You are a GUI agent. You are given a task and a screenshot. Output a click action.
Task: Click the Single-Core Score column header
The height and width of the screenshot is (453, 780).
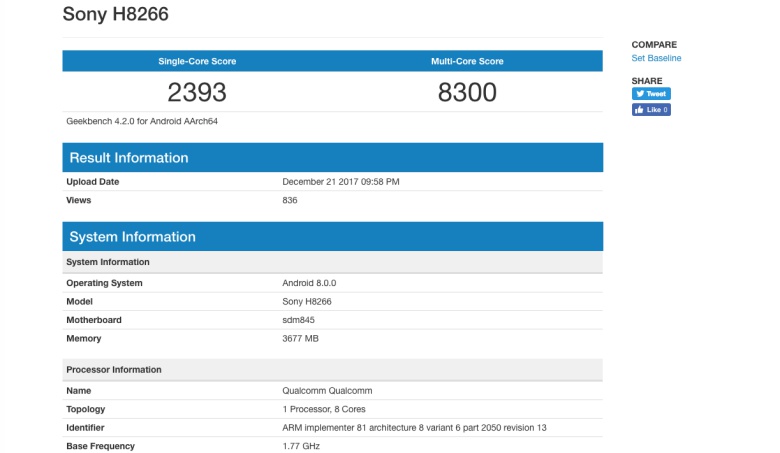[197, 62]
